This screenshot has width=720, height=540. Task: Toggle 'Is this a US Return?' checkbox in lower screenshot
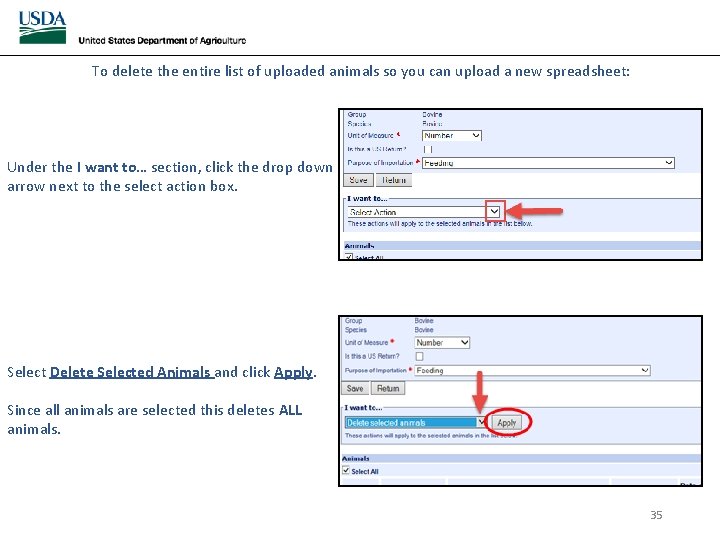[419, 356]
